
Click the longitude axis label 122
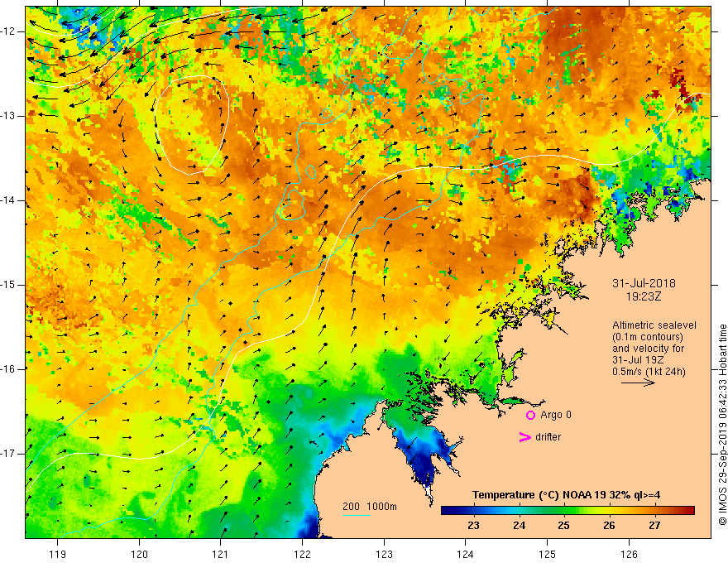pyautogui.click(x=302, y=554)
